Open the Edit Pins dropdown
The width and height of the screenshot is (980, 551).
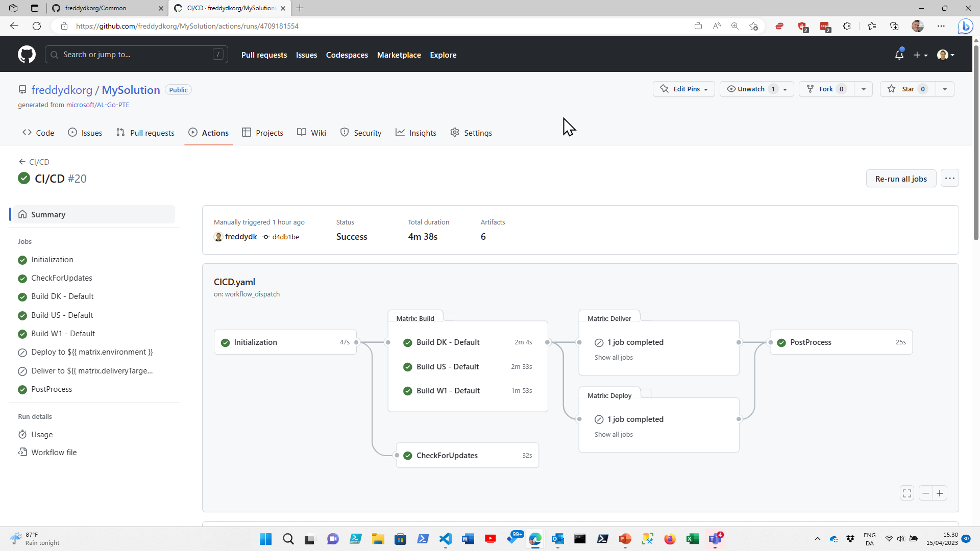coord(683,89)
